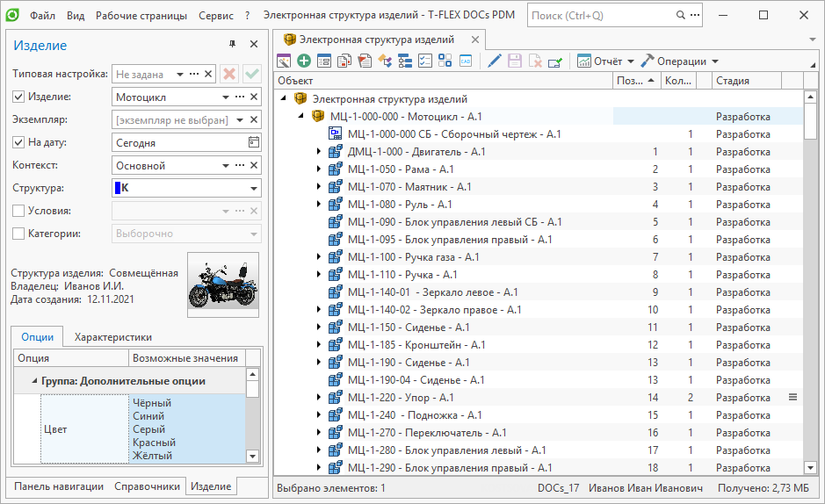Select the МЦ-1-080 Руль row
825x504 pixels.
click(539, 204)
